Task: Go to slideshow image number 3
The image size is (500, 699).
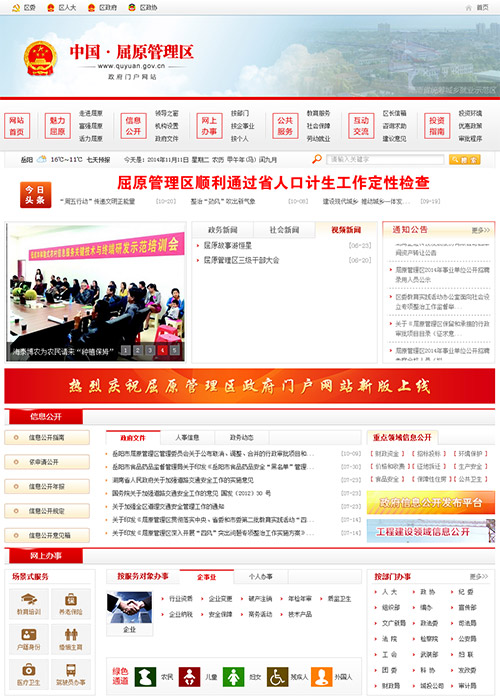Action: pyautogui.click(x=150, y=350)
